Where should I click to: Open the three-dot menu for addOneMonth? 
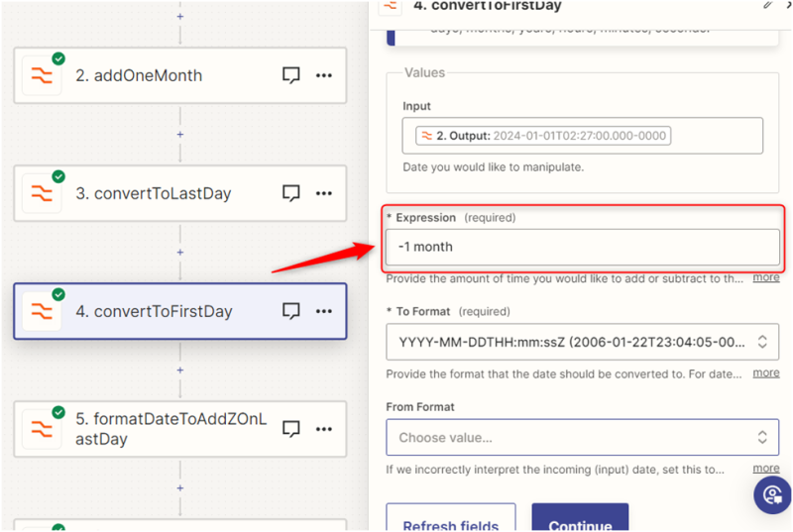tap(324, 75)
